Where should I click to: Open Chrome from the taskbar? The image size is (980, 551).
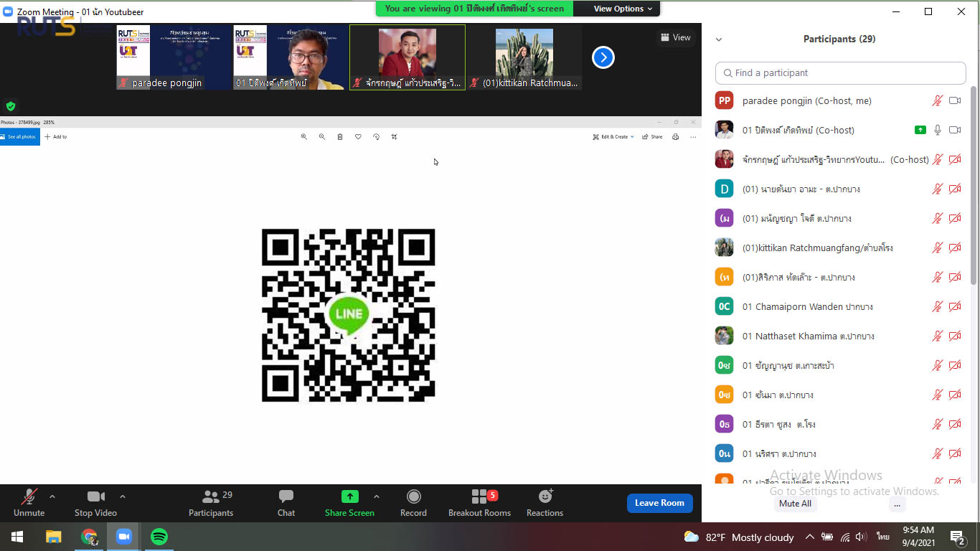click(x=89, y=537)
